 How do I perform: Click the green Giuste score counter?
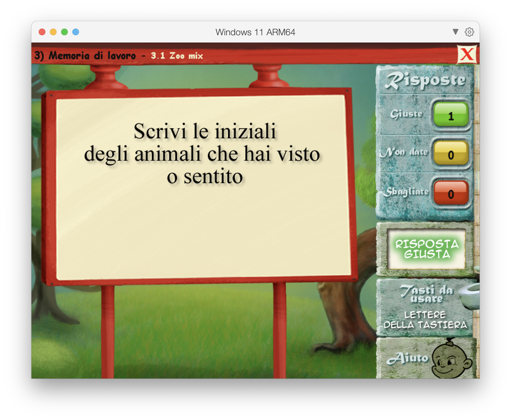coord(451,115)
